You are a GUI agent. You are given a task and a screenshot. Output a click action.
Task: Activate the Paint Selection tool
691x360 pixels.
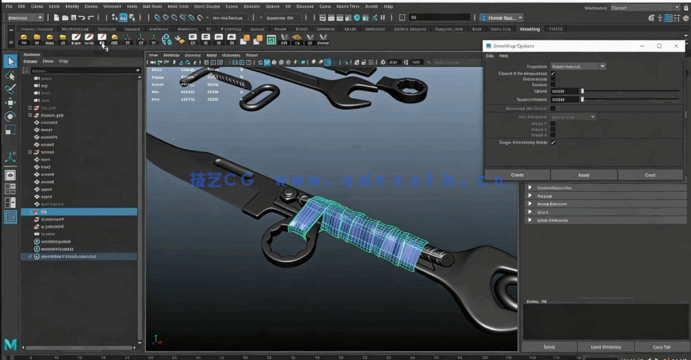click(10, 89)
